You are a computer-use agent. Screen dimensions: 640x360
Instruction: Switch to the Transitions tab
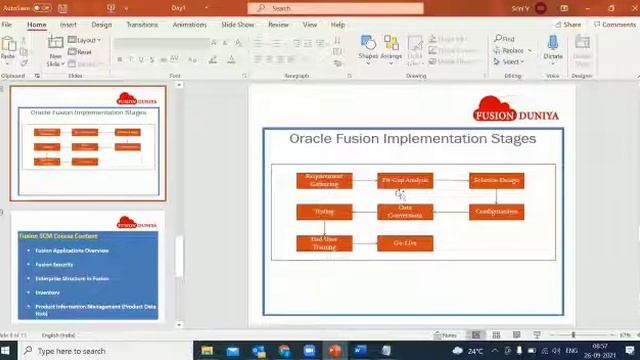point(142,24)
